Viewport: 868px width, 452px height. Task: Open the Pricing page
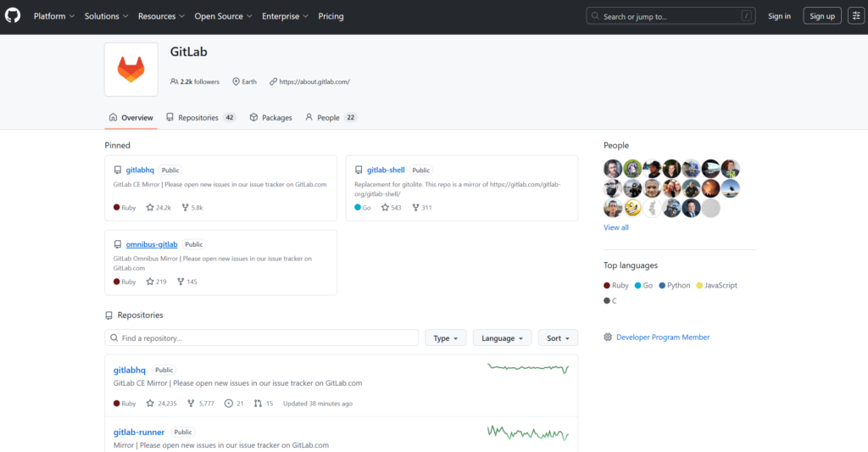tap(331, 16)
